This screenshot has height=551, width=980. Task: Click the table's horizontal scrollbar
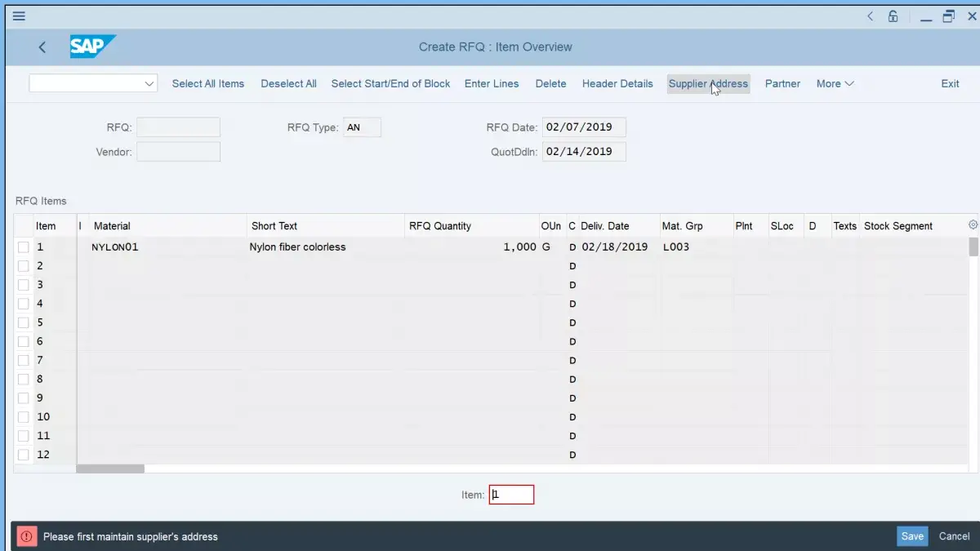point(110,469)
